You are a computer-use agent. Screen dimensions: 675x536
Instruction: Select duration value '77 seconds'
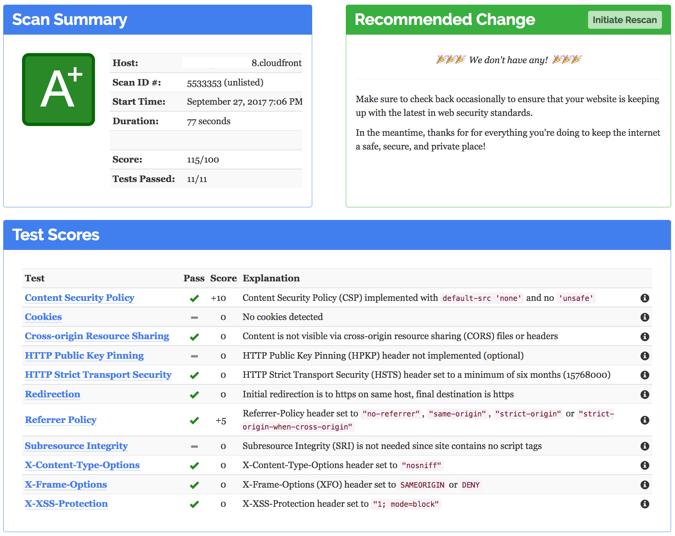point(208,121)
